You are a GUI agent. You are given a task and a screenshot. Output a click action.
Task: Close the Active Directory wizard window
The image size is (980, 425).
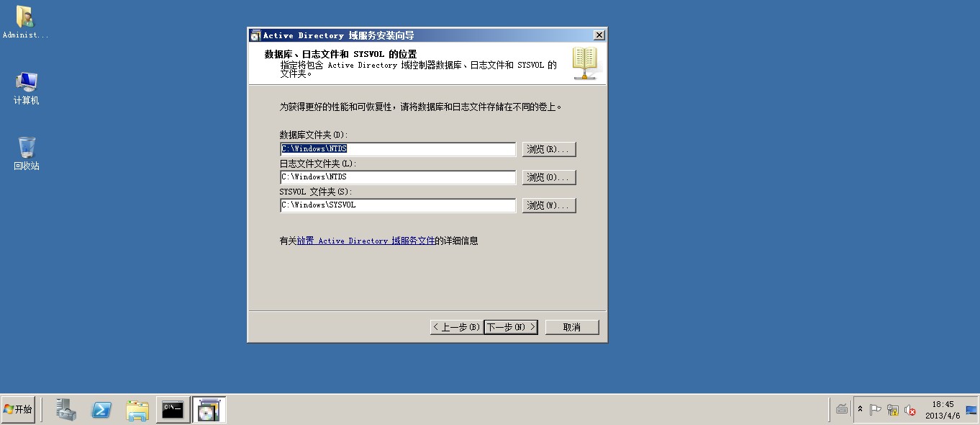pos(599,35)
